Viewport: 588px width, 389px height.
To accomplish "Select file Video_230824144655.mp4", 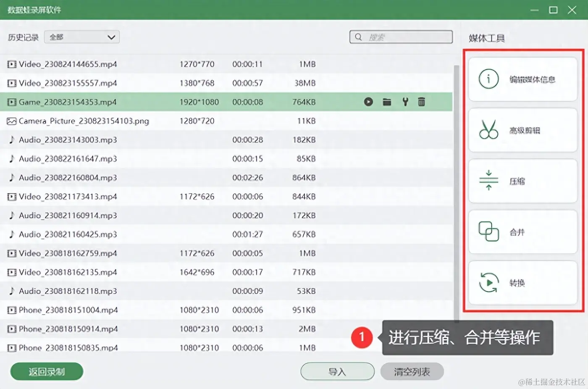I will [226, 64].
